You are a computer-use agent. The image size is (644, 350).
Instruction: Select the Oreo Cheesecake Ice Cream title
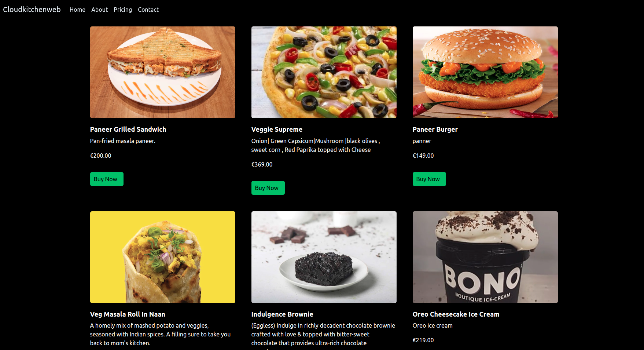[x=456, y=314]
